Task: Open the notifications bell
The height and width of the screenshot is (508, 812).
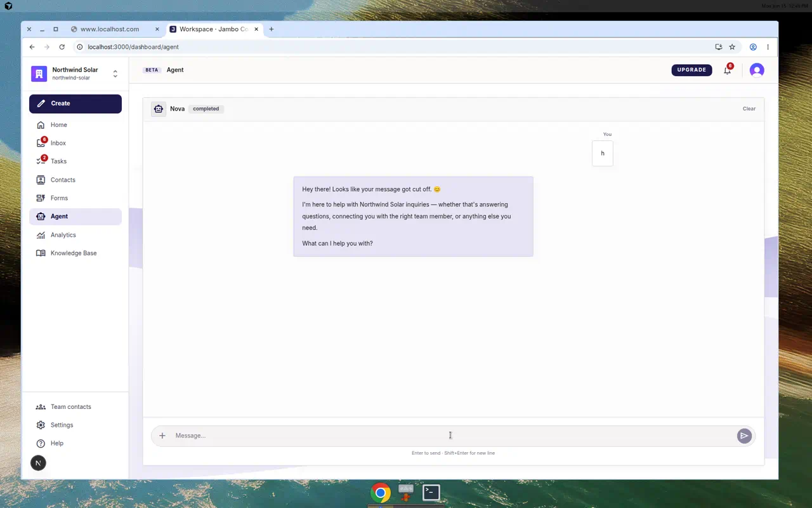Action: pyautogui.click(x=728, y=70)
